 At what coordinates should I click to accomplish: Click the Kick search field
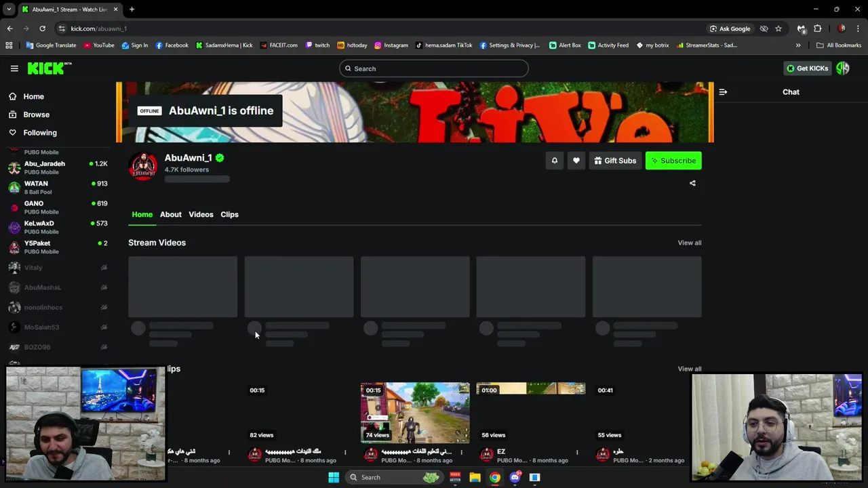click(434, 68)
